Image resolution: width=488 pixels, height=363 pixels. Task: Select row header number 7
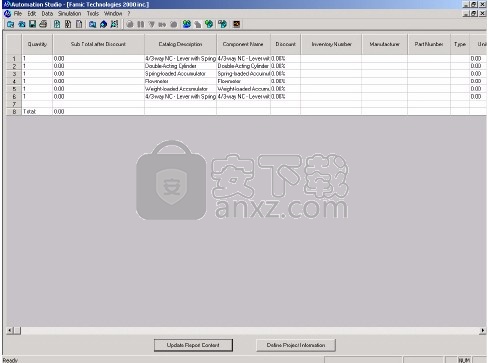(14, 104)
